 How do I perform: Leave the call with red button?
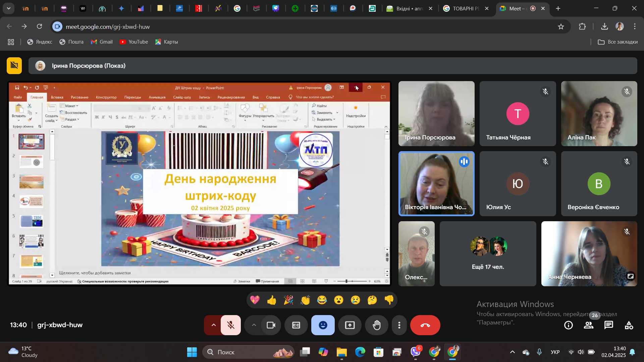(x=425, y=325)
